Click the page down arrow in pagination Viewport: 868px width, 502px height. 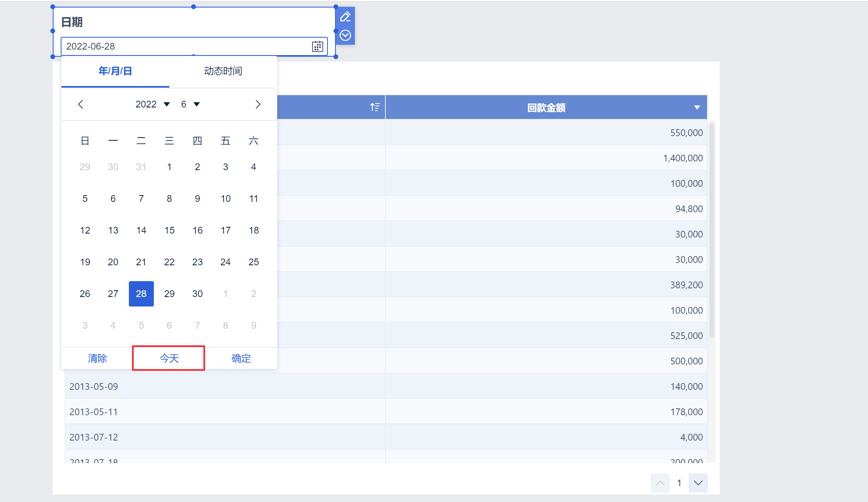[698, 483]
